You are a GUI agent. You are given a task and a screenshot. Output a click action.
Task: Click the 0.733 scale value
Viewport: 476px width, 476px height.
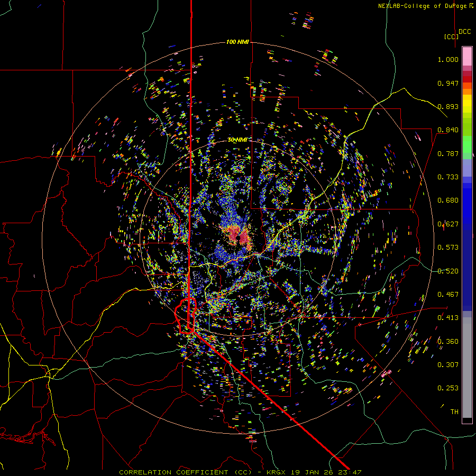click(x=448, y=177)
